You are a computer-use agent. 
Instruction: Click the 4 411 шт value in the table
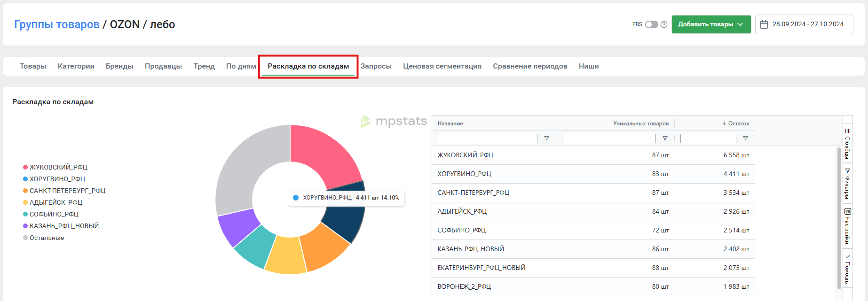[x=736, y=174]
